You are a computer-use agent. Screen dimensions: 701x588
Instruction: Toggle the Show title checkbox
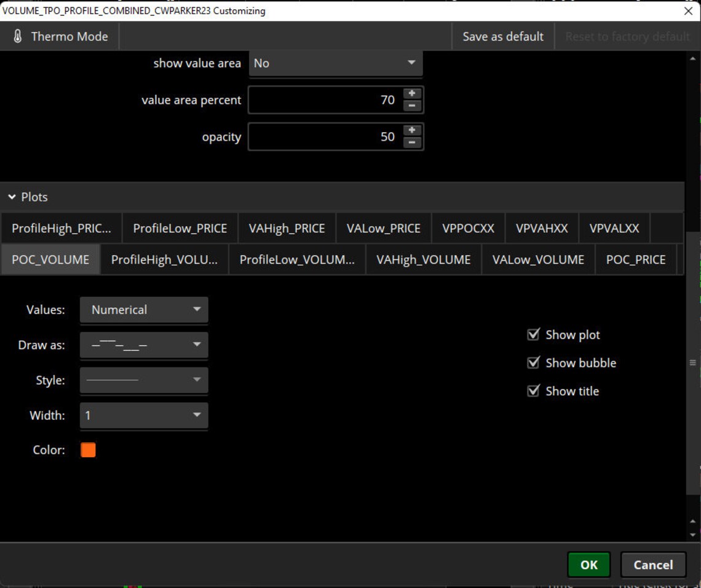[533, 391]
